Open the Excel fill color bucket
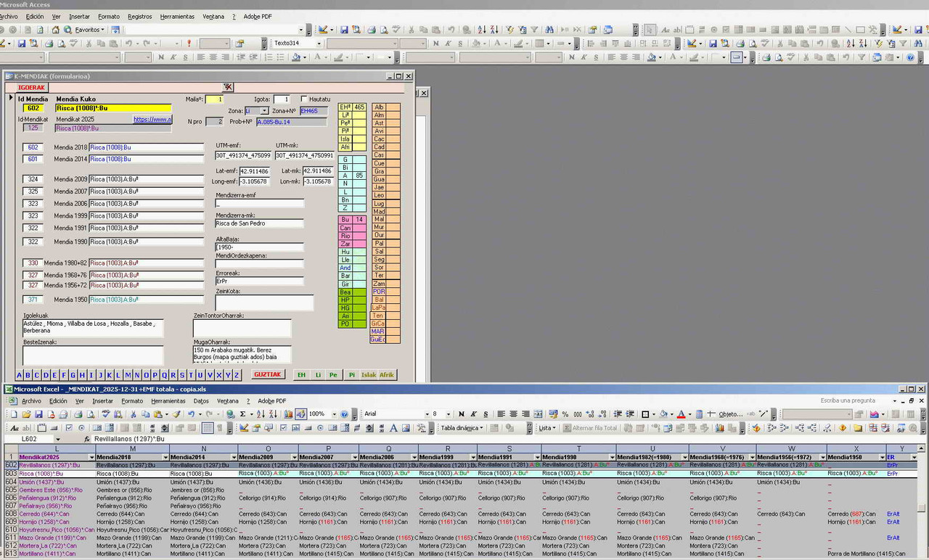The image size is (929, 560). 663,414
